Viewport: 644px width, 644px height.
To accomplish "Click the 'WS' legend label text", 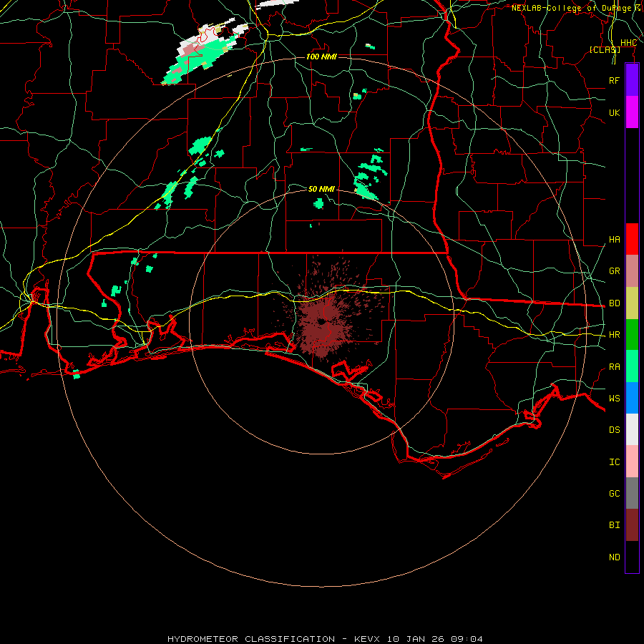I will [x=614, y=399].
